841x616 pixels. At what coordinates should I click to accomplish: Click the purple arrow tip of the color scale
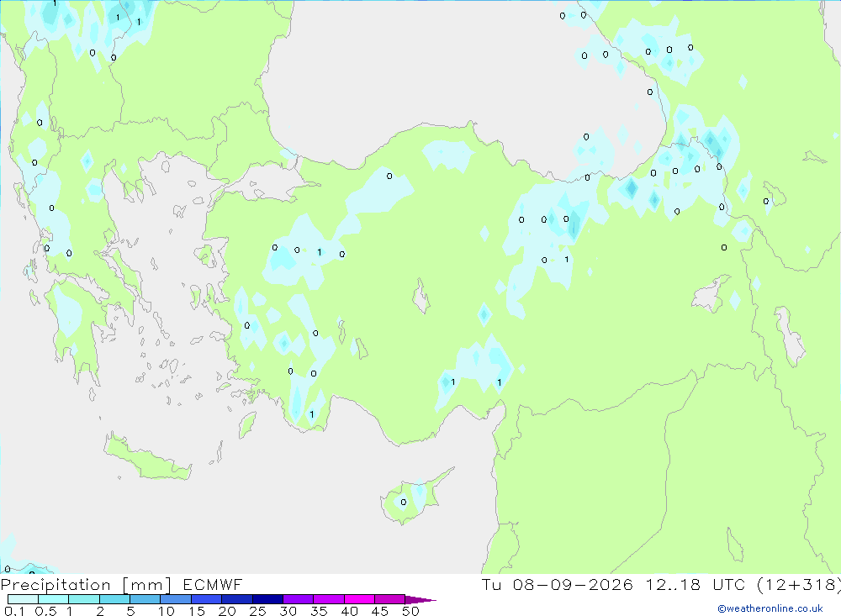(x=420, y=599)
